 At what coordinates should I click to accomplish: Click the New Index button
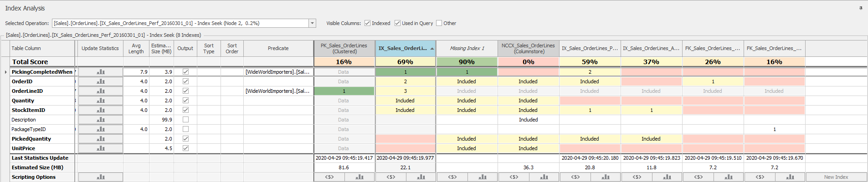tap(836, 177)
